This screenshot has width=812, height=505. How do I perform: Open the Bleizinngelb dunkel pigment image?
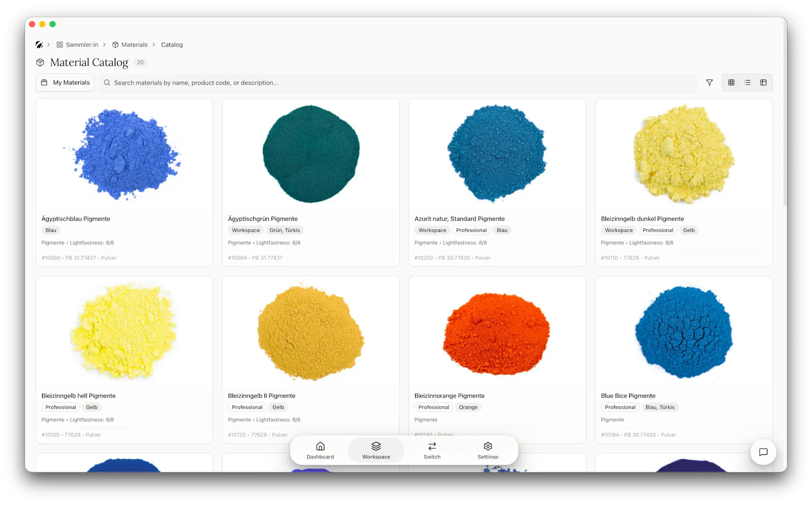684,154
